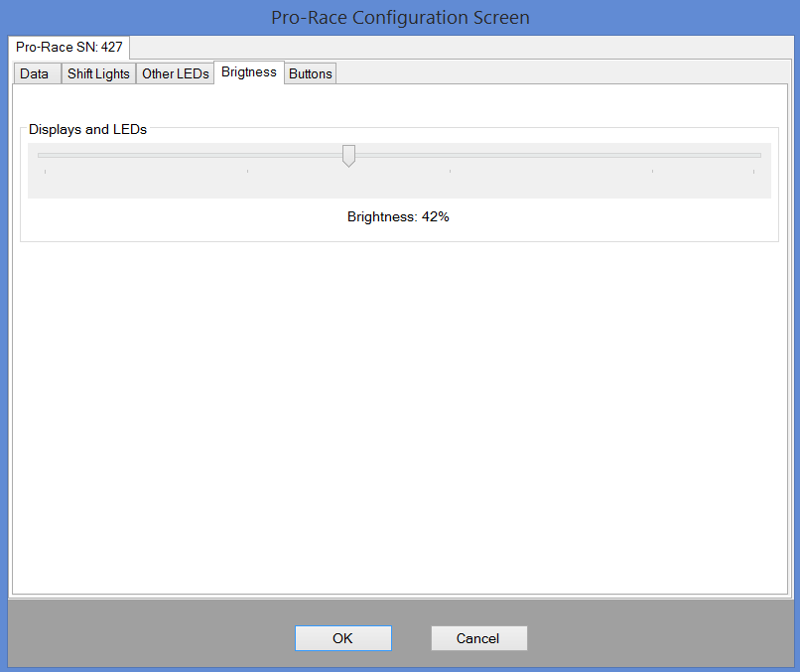Click the brightness slider thumb
Screen dimensions: 800x672
(348, 156)
